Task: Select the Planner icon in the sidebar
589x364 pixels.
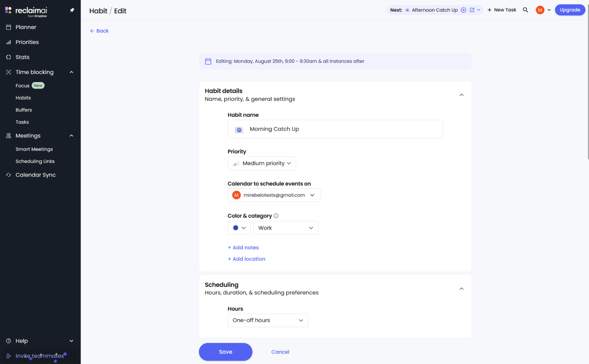Action: point(9,27)
